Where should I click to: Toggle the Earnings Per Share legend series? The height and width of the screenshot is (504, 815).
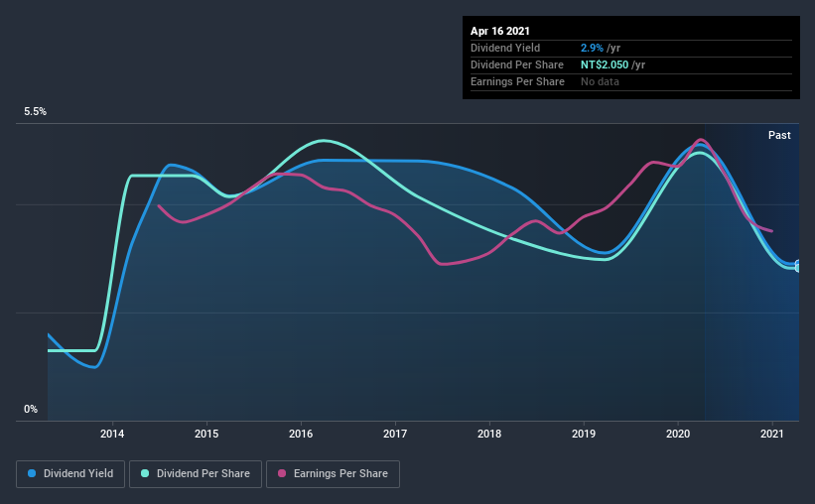click(333, 474)
